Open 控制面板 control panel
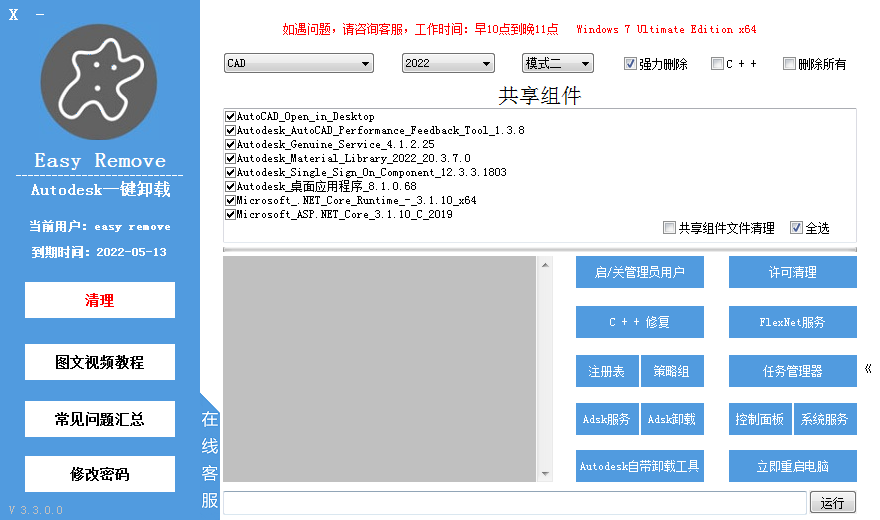880x520 pixels. (760, 419)
